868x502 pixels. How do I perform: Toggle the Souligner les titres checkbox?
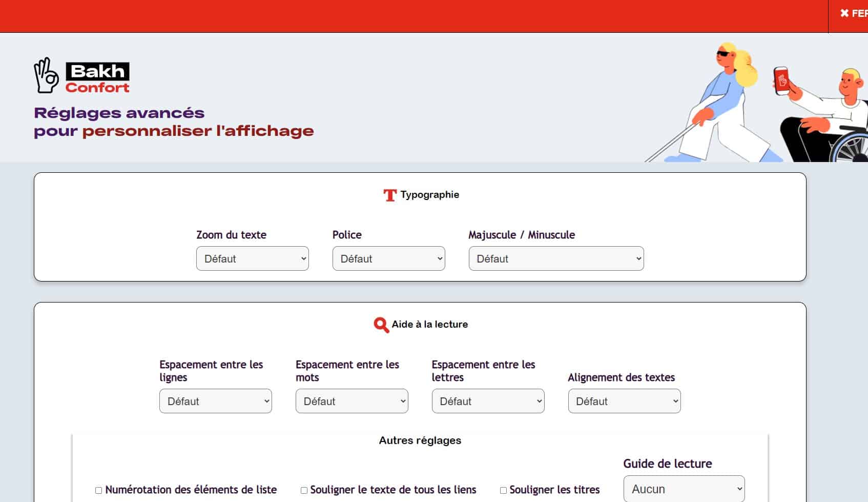pos(503,490)
